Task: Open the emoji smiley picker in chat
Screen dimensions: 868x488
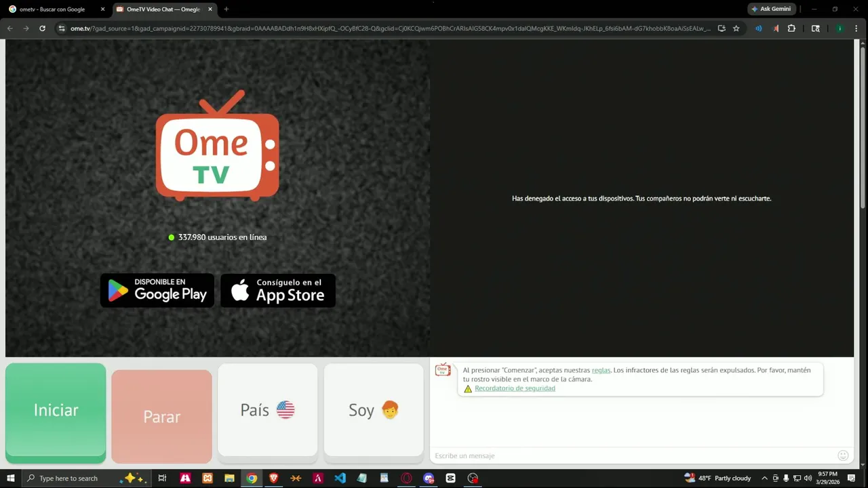Action: [x=843, y=455]
